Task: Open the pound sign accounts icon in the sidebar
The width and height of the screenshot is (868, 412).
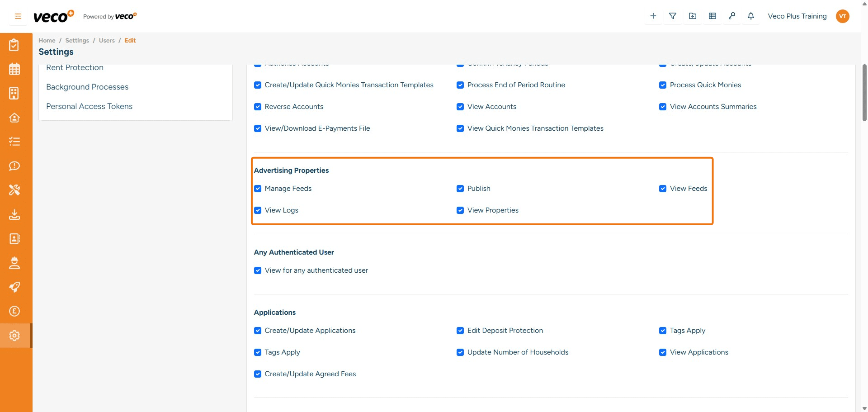Action: point(14,311)
